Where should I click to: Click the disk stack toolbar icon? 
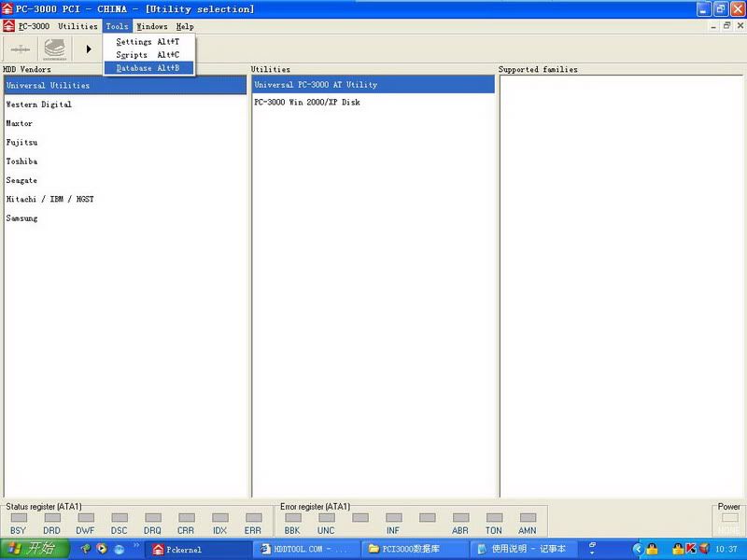point(55,49)
